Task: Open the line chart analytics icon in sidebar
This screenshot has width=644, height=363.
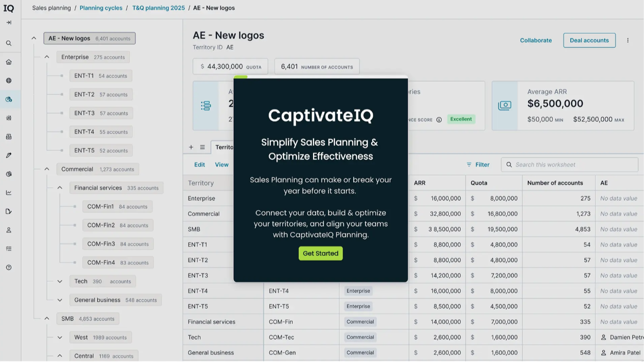Action: click(x=9, y=192)
